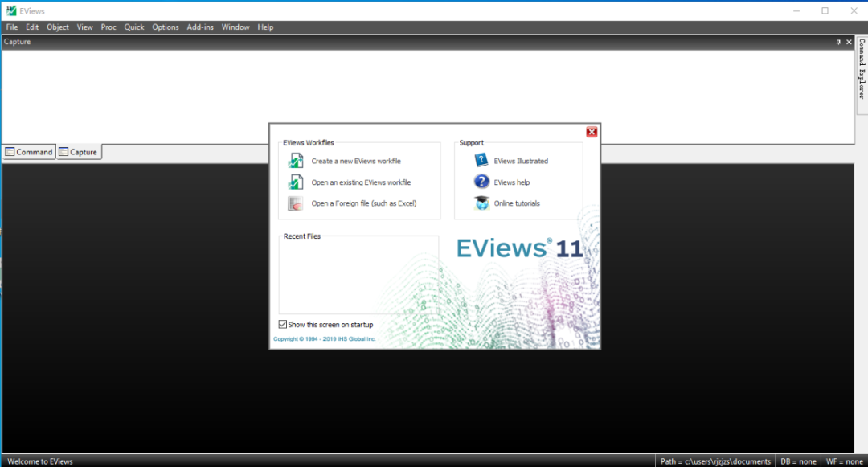868x467 pixels.
Task: Click the Online tutorials graduation cap icon
Action: (x=481, y=203)
